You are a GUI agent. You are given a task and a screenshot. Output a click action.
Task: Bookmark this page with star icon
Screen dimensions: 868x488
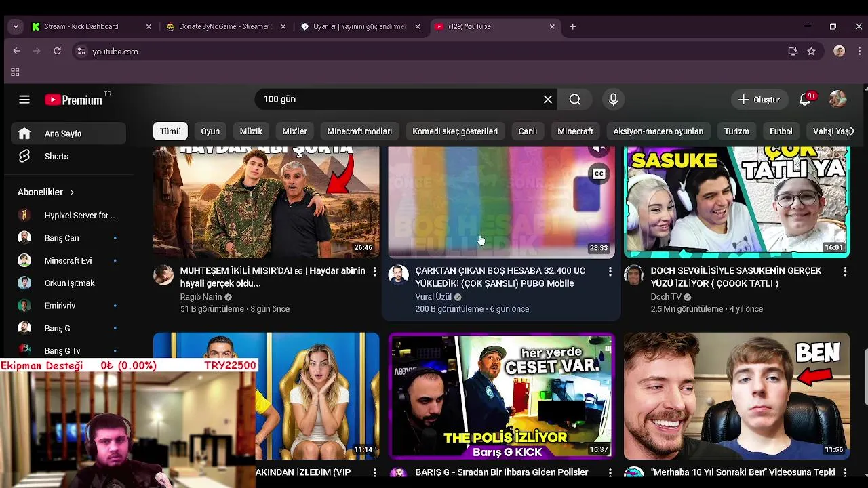pos(811,51)
